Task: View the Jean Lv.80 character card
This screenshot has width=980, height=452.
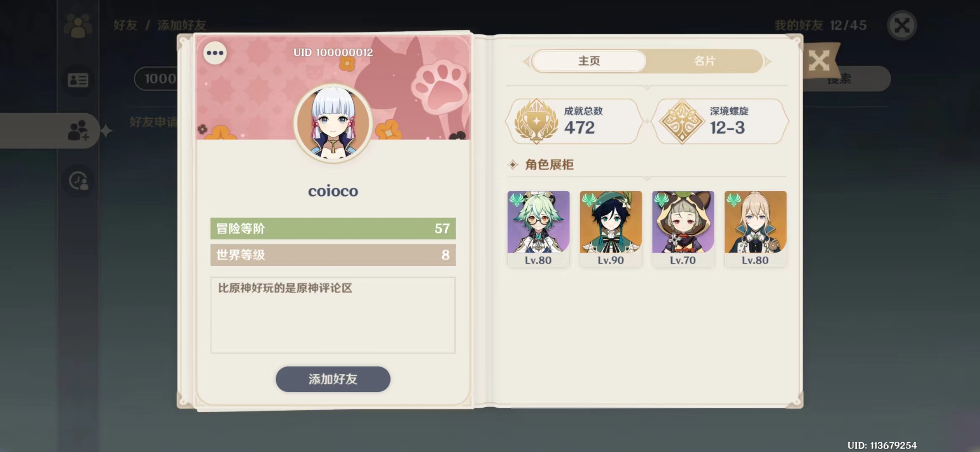Action: 756,229
